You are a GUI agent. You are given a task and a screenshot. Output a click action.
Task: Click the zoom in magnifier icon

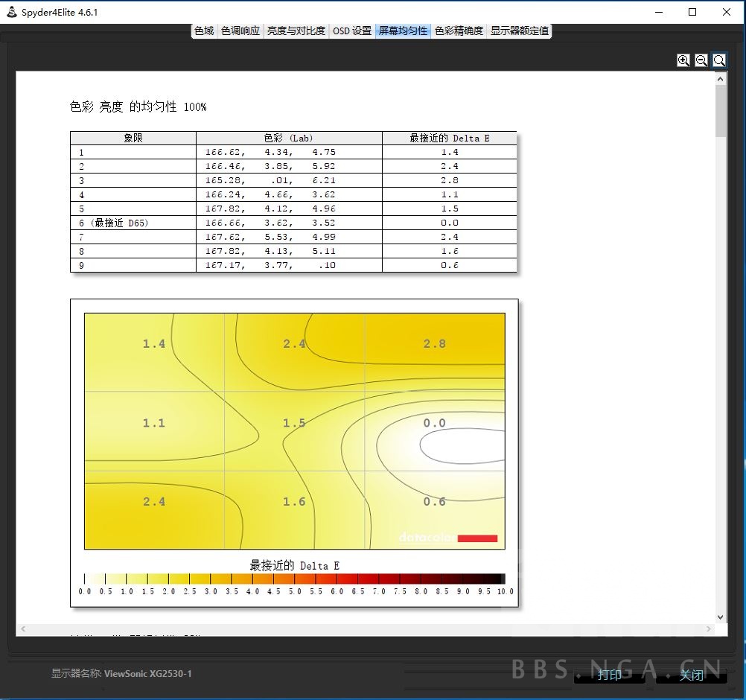(683, 60)
